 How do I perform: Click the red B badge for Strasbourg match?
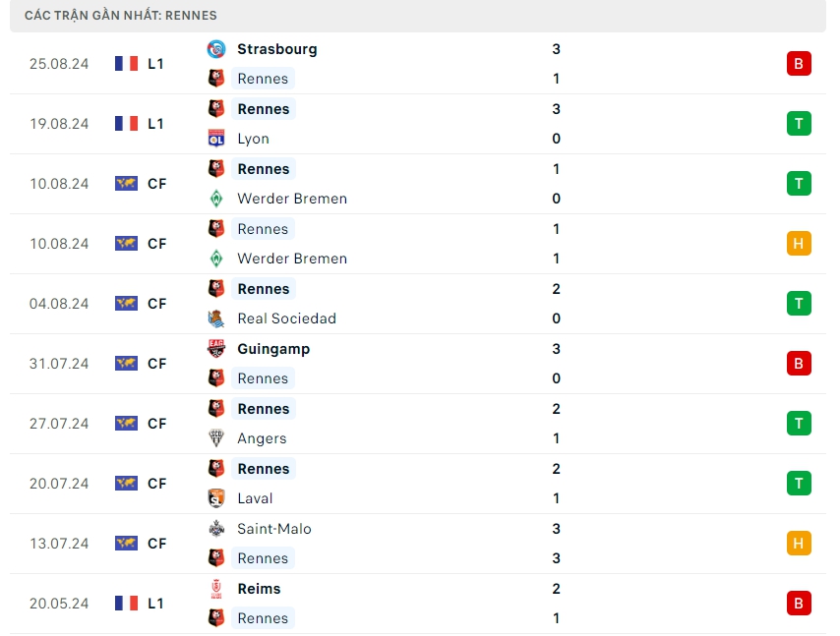click(x=799, y=64)
